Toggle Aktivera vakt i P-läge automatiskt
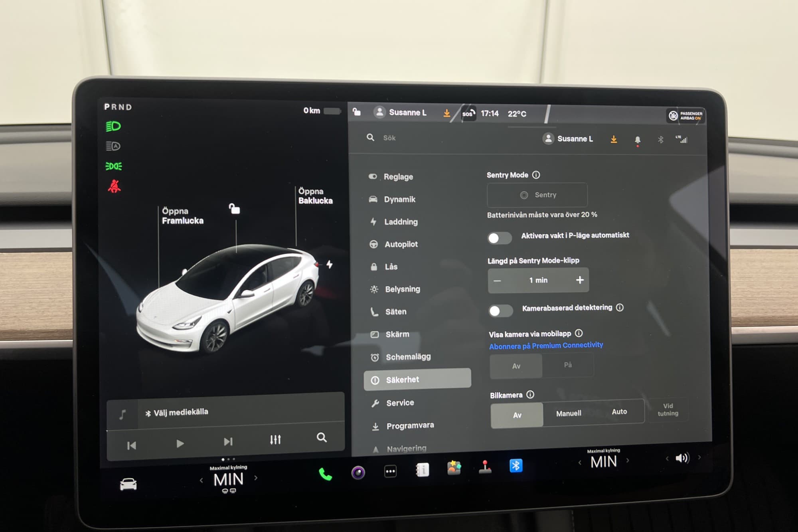 (x=500, y=238)
